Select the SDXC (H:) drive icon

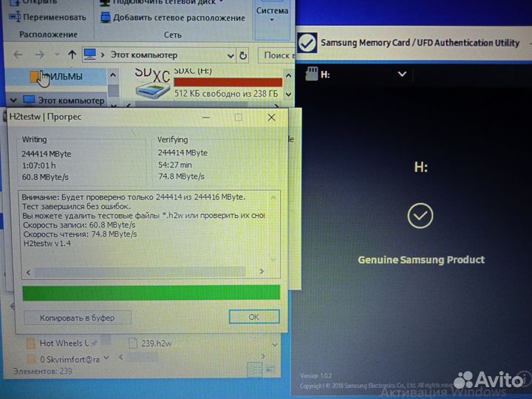click(x=152, y=83)
